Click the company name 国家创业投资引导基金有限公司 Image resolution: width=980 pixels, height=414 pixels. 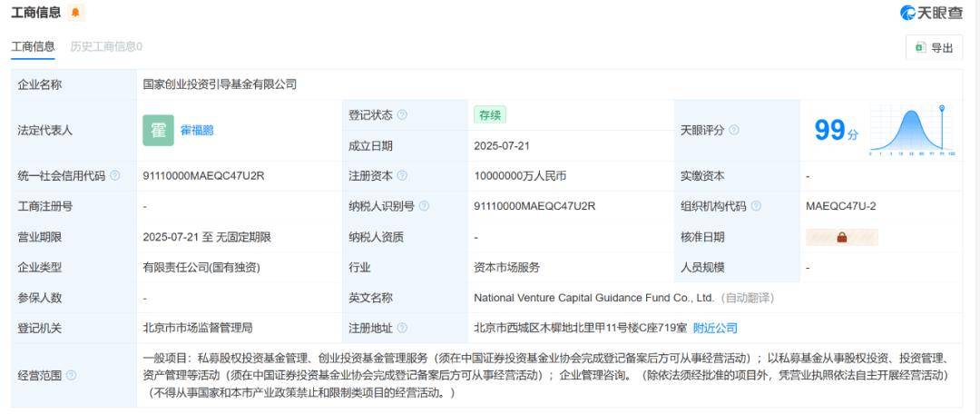pos(220,84)
